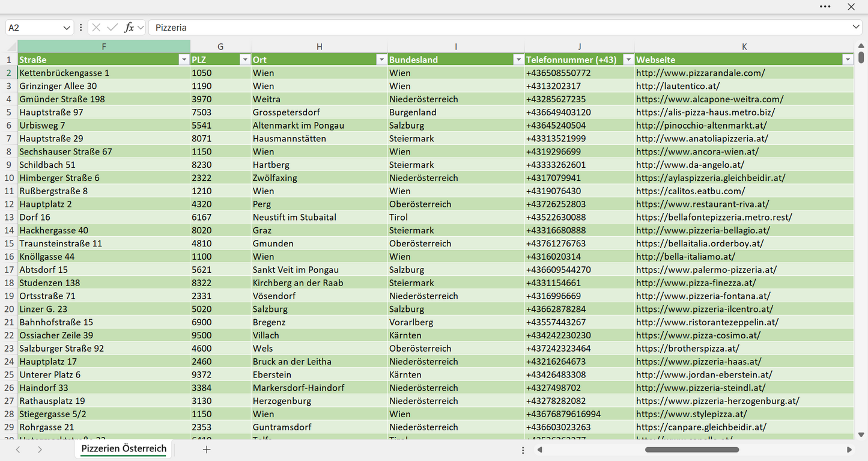Screen dimensions: 868x461
Task: Select phone cell +43333262601
Action: point(579,165)
